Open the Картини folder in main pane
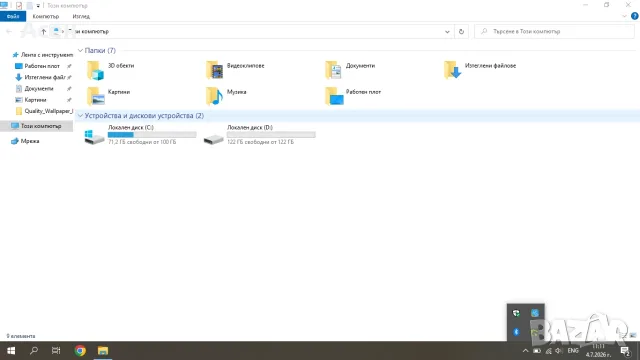 coord(109,96)
